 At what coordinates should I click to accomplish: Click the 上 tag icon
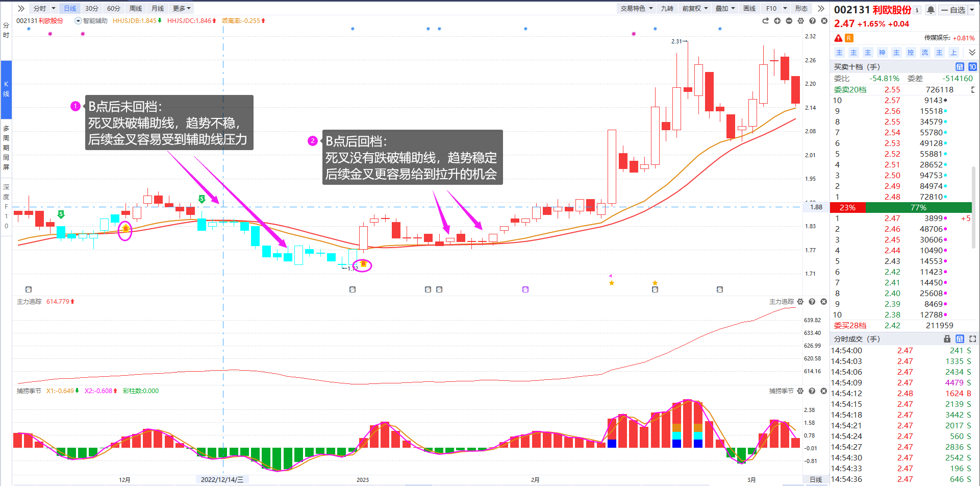[953, 53]
